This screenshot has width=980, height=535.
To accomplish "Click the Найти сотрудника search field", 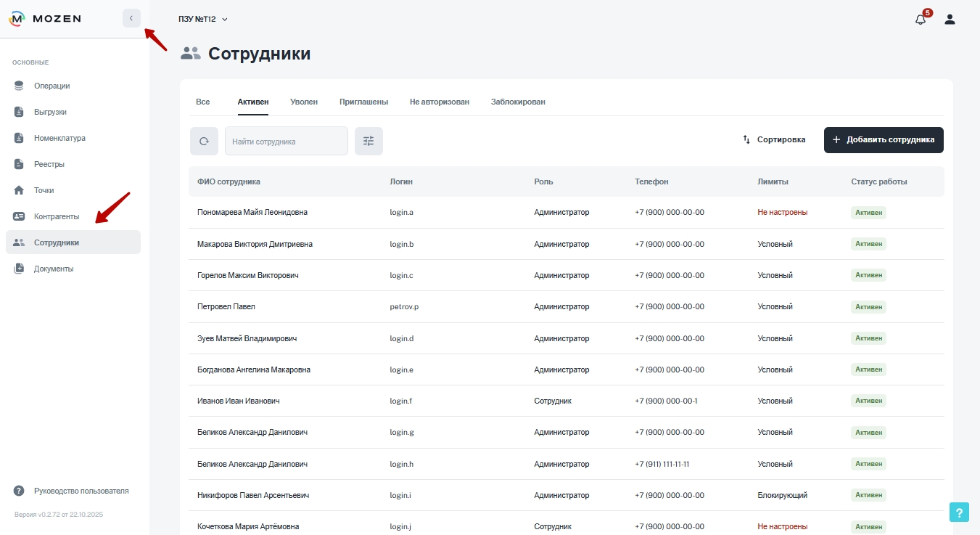I will (287, 142).
